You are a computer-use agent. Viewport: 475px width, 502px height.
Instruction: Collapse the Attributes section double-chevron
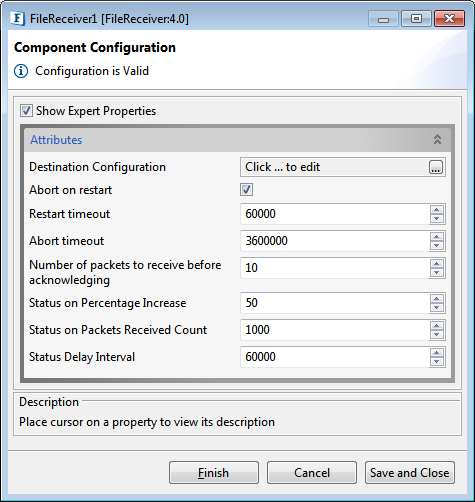point(437,139)
